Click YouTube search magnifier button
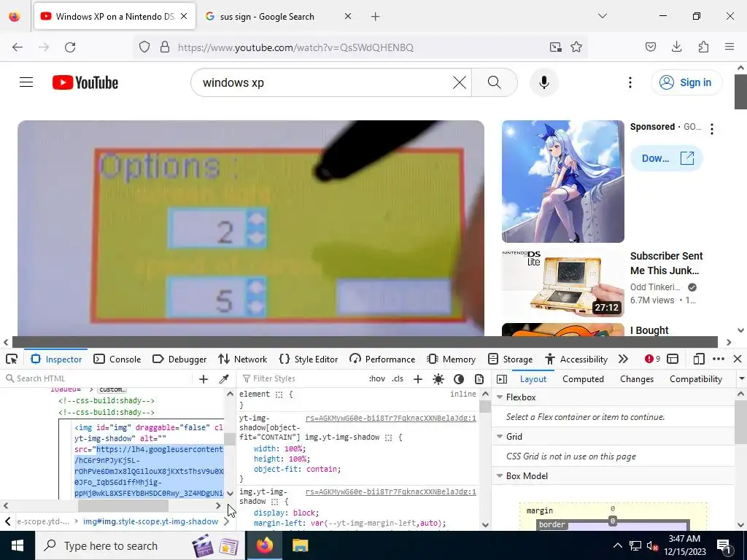 pos(495,82)
